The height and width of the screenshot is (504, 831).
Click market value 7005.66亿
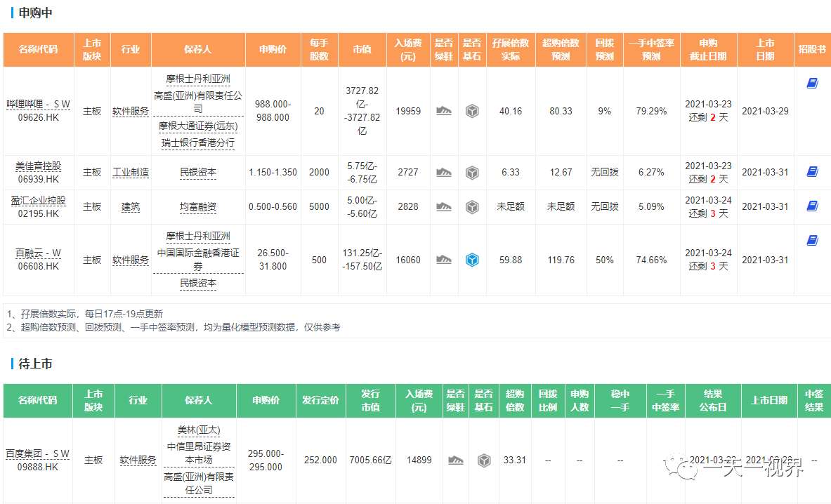pyautogui.click(x=370, y=460)
